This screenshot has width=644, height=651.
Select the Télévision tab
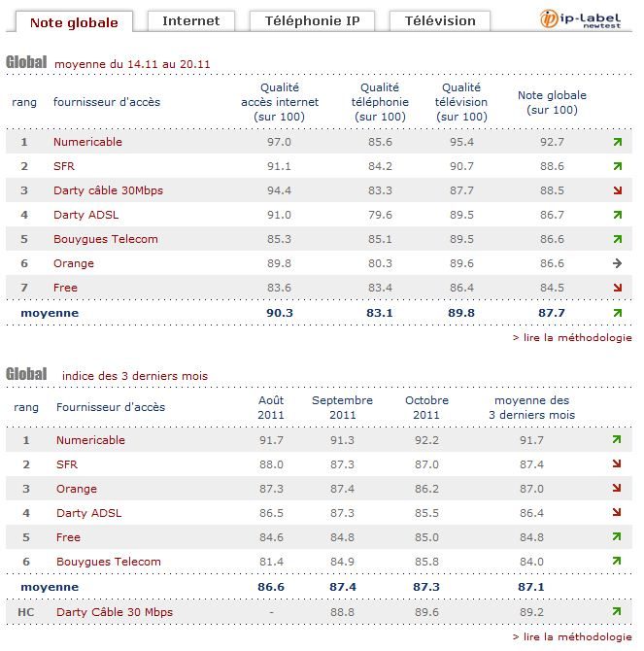pyautogui.click(x=440, y=20)
